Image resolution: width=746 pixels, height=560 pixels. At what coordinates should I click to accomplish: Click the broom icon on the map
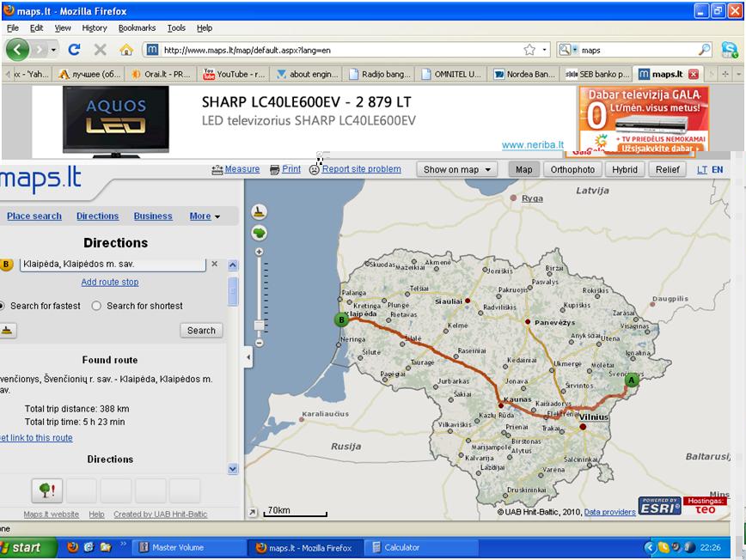point(260,212)
